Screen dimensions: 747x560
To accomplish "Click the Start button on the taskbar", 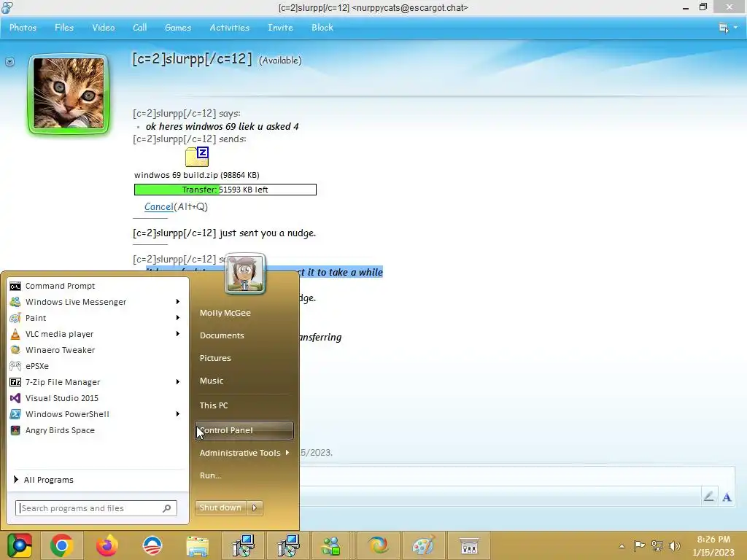I will tap(19, 545).
